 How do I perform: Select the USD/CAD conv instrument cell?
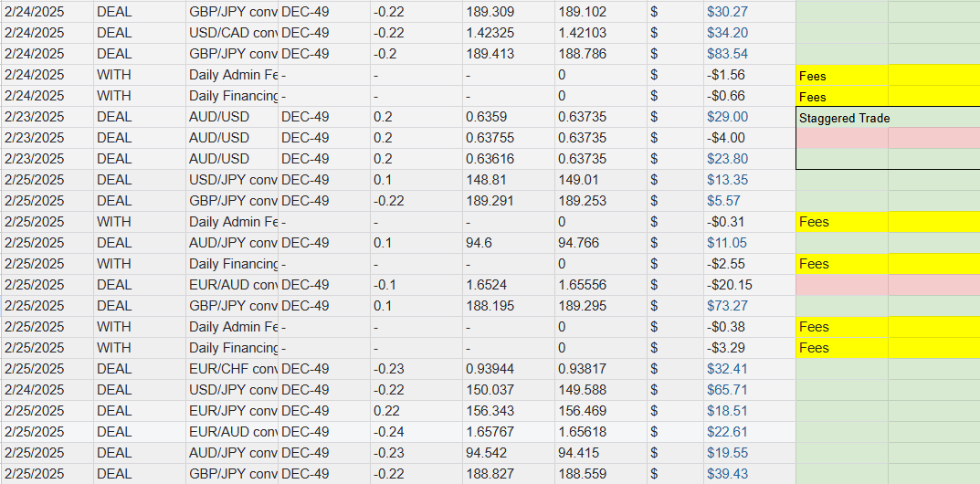pos(233,33)
